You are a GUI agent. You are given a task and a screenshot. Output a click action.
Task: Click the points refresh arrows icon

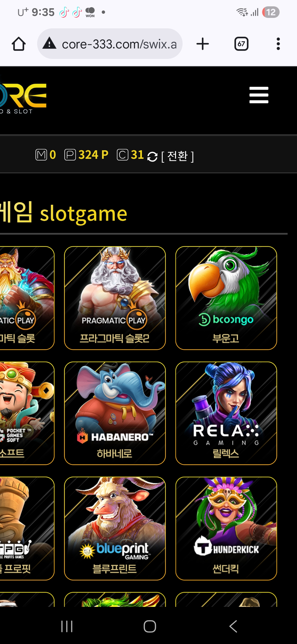[x=152, y=157]
